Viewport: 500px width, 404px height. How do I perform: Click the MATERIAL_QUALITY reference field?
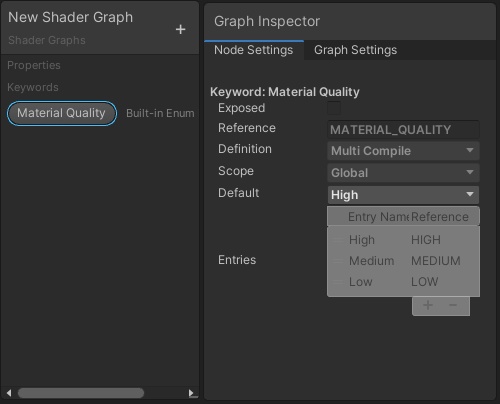pos(403,130)
